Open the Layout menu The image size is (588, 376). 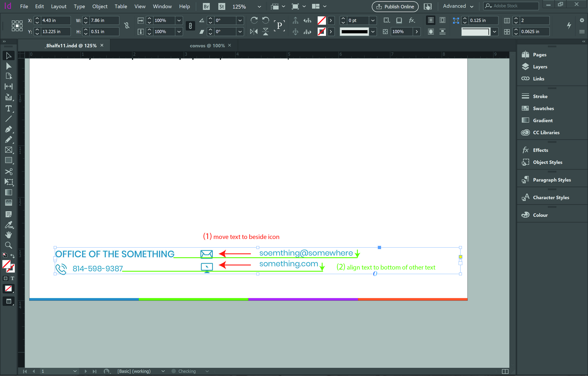coord(59,6)
